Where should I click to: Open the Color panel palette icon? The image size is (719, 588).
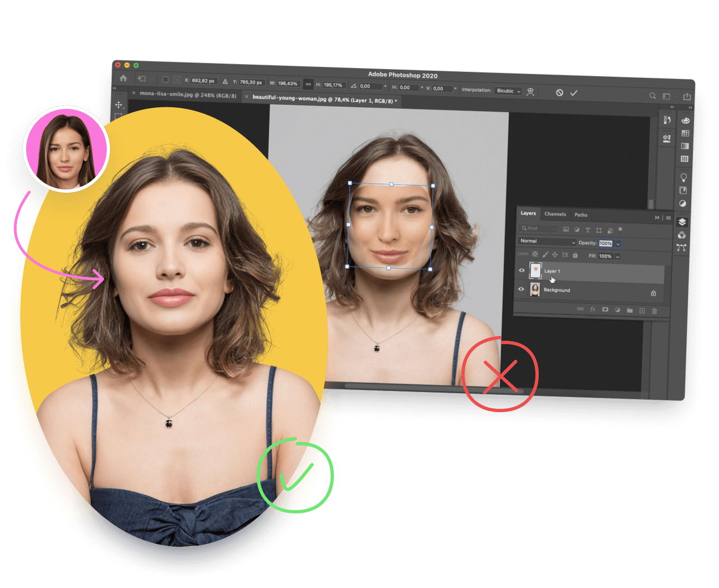[685, 120]
